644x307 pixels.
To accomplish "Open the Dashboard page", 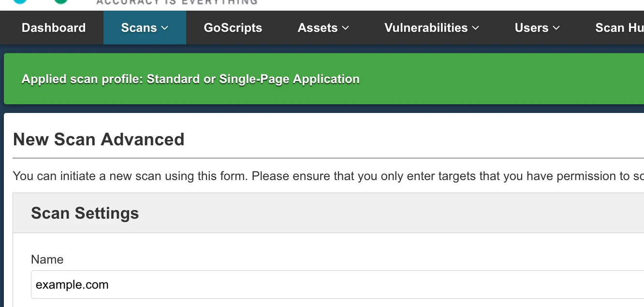I will (54, 28).
